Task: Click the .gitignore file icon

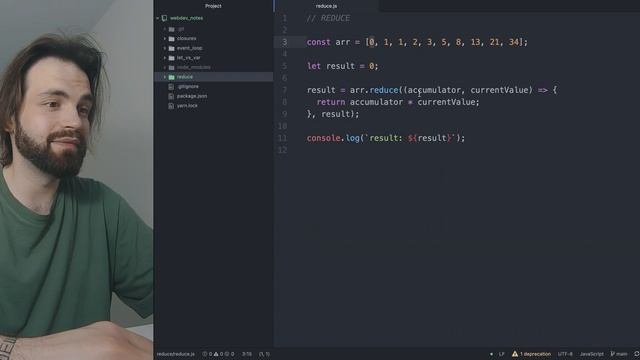Action: coord(171,87)
